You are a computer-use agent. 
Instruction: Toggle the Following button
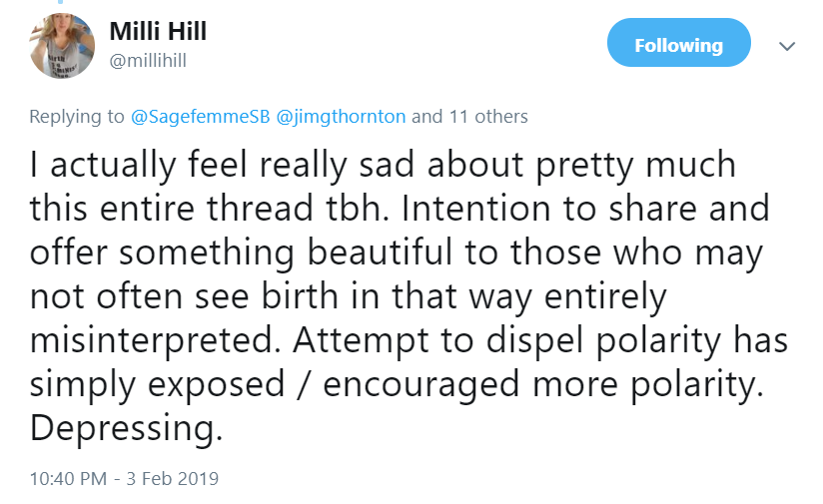678,46
